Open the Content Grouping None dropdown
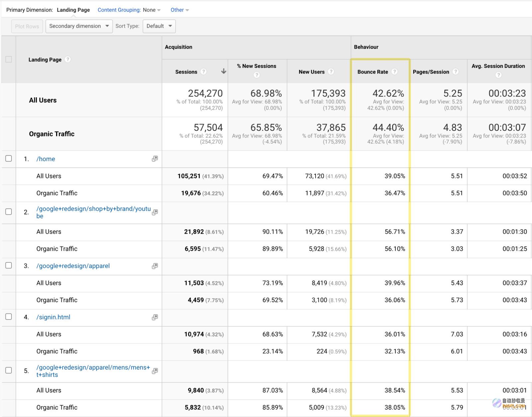The width and height of the screenshot is (532, 417). [152, 10]
